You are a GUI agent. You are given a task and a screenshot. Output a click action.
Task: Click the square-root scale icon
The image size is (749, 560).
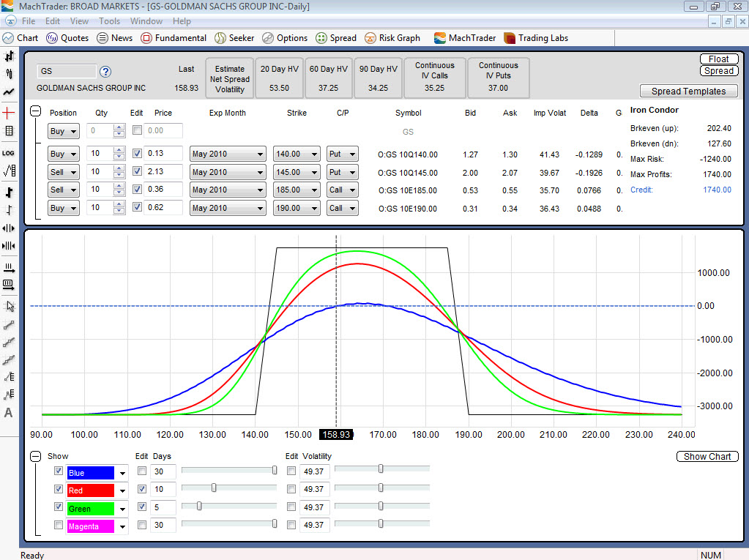pyautogui.click(x=9, y=171)
